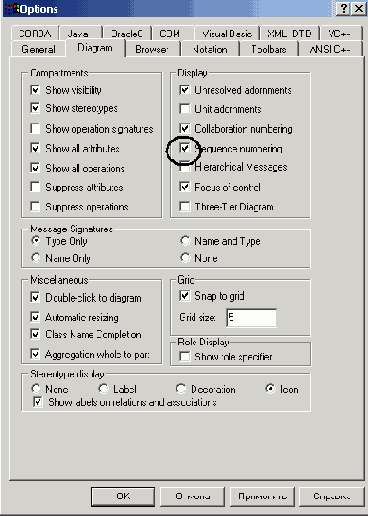Click the Help question mark title icon
The width and height of the screenshot is (368, 516).
(x=343, y=8)
